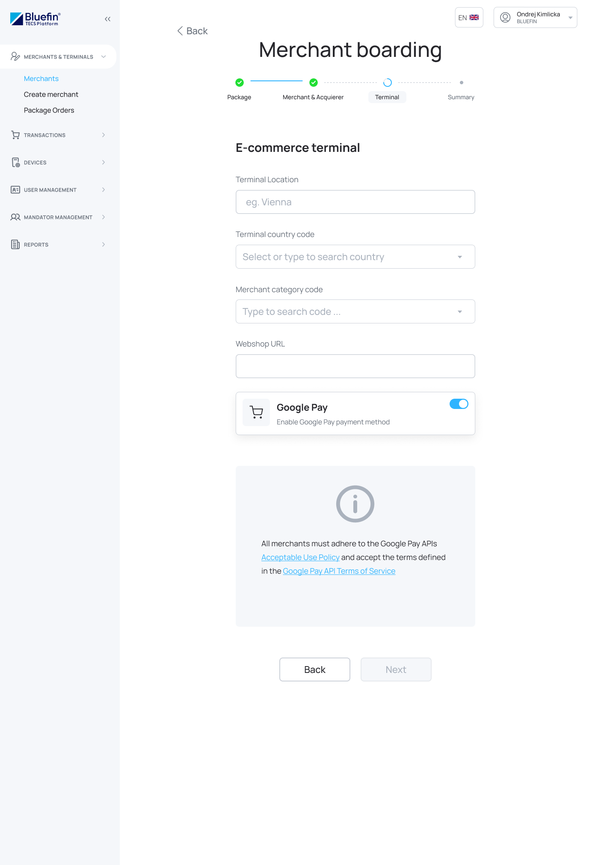Open Create merchant in the sidebar
This screenshot has width=616, height=865.
51,94
